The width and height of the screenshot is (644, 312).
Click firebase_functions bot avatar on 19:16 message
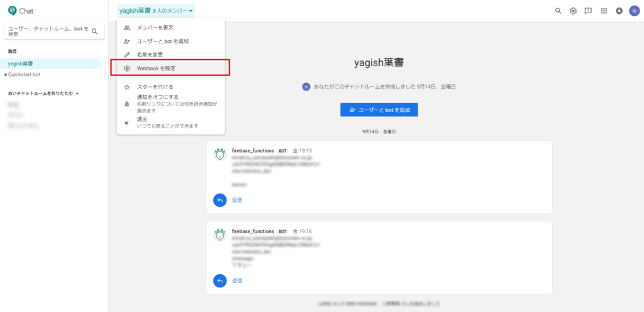220,235
